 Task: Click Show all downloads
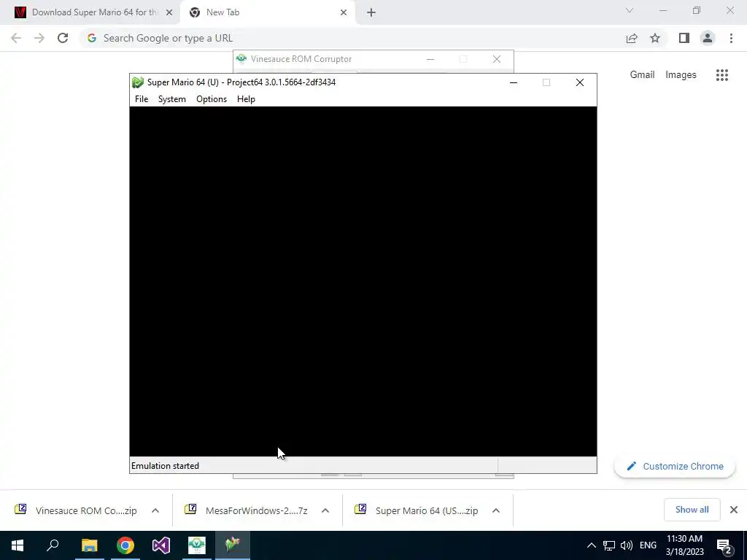click(692, 510)
